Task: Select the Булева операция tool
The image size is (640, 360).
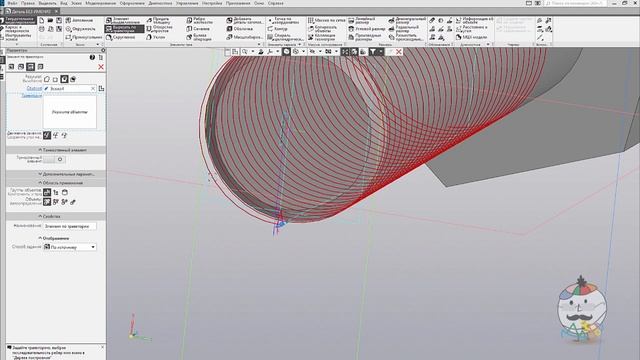Action: pyautogui.click(x=199, y=37)
